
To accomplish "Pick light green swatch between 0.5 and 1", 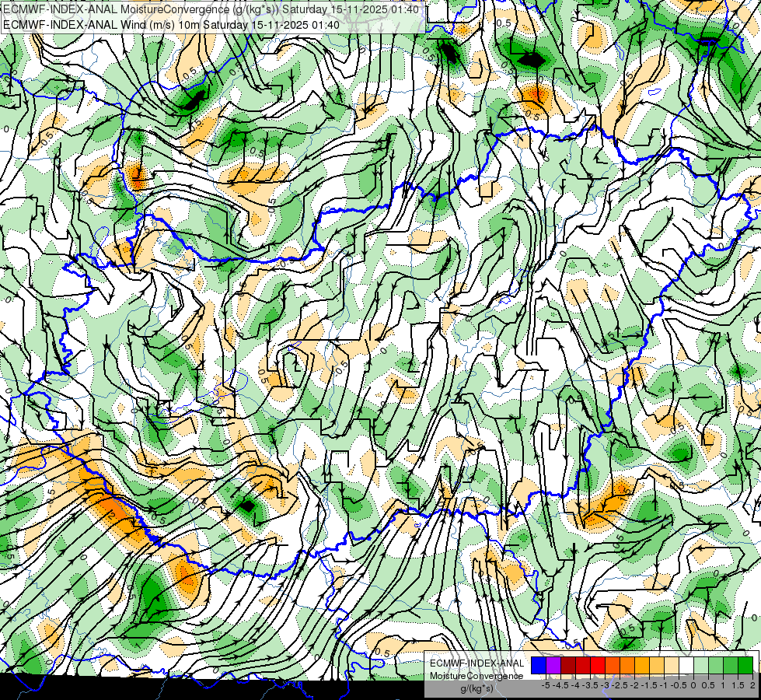I will 716,665.
